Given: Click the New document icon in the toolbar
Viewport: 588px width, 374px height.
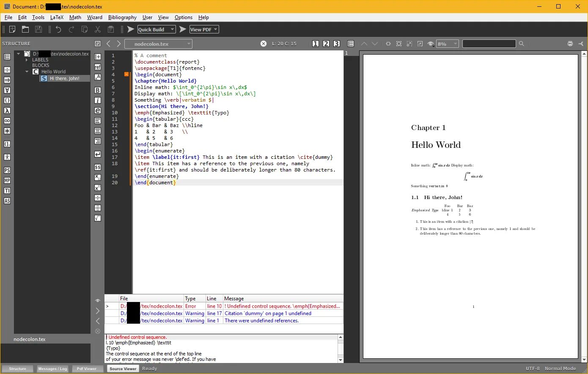Looking at the screenshot, I should [x=13, y=29].
